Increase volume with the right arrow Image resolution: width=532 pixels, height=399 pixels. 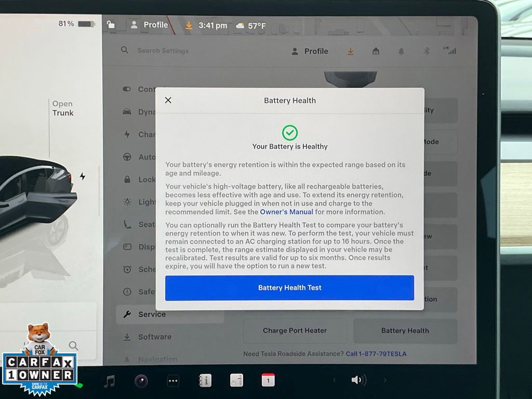click(385, 380)
